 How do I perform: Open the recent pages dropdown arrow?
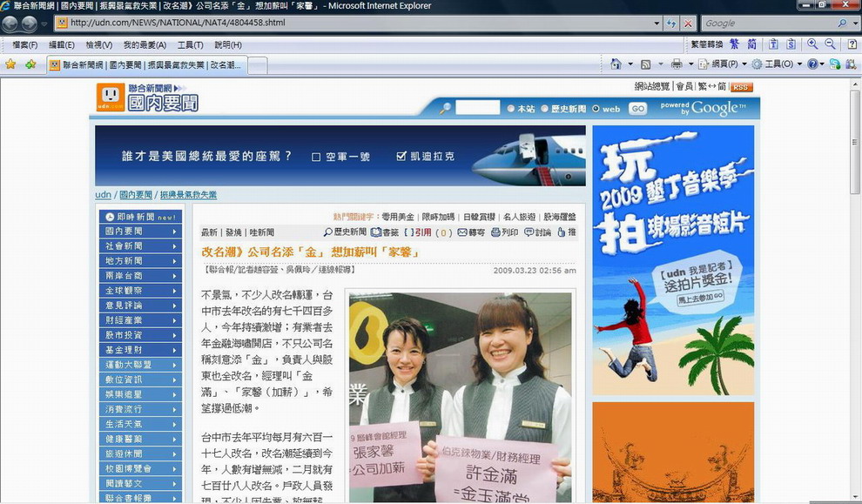[x=44, y=24]
